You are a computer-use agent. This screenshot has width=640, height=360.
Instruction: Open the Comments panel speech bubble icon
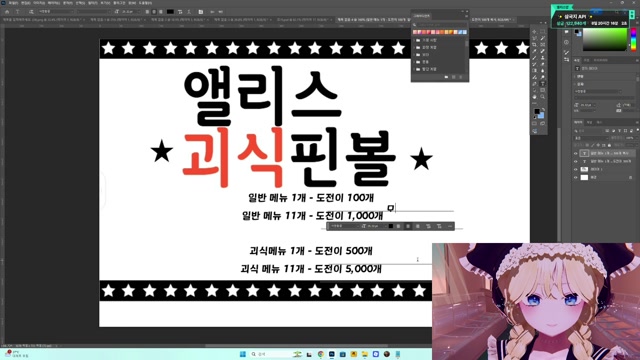pyautogui.click(x=567, y=31)
